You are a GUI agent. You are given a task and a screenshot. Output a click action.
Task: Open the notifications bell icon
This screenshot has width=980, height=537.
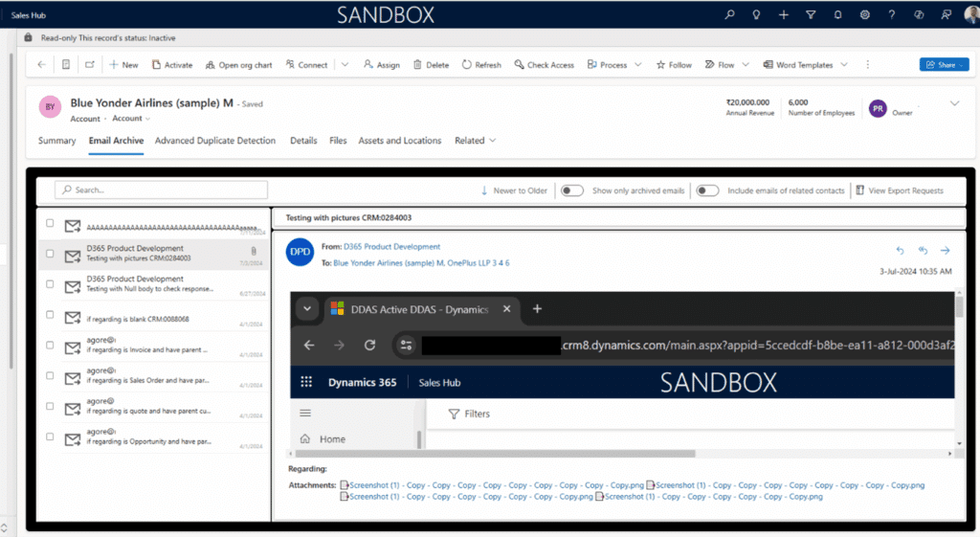(x=837, y=14)
